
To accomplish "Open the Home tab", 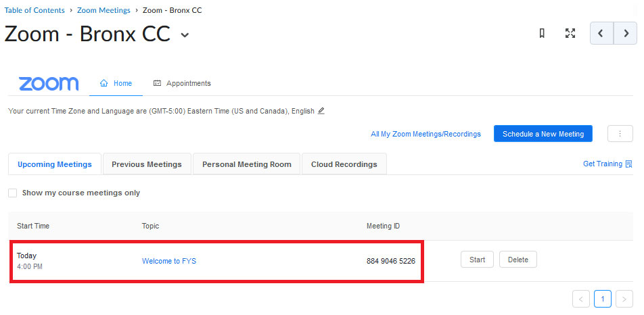I will click(116, 84).
